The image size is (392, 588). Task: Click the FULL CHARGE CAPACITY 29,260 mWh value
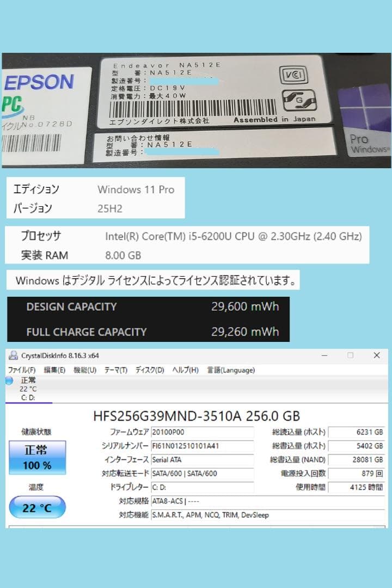[x=245, y=332]
